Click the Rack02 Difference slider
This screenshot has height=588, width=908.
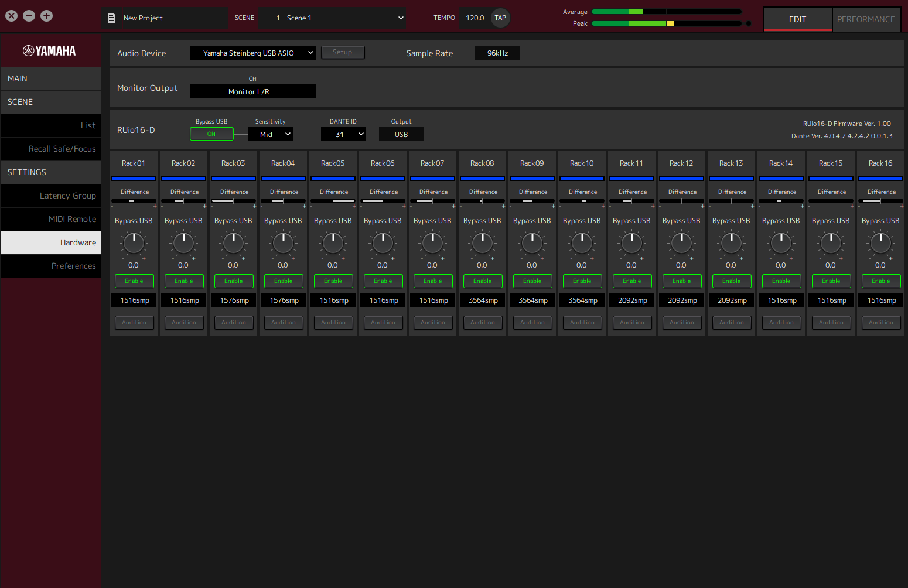[184, 201]
